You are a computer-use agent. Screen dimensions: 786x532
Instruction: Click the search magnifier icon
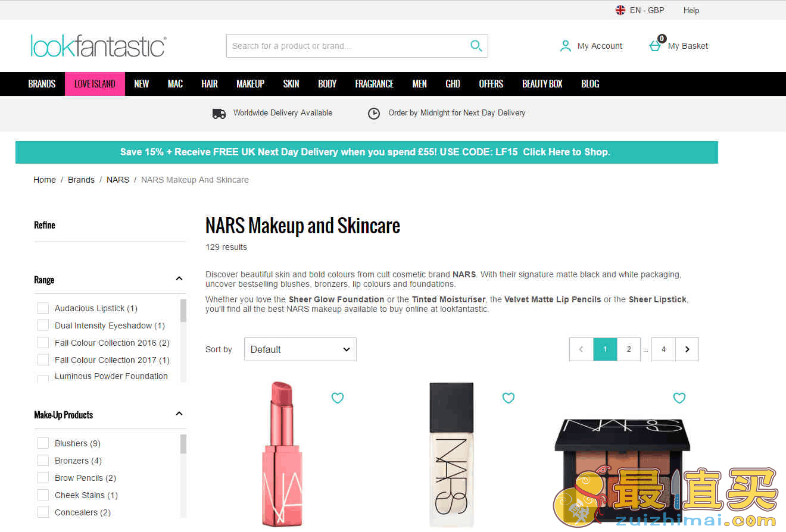(476, 46)
